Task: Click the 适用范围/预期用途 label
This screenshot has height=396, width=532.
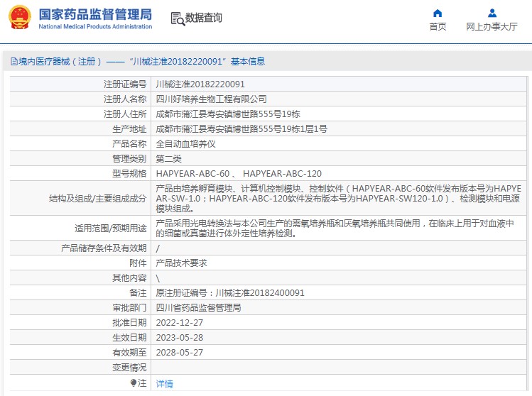Action: click(x=111, y=229)
